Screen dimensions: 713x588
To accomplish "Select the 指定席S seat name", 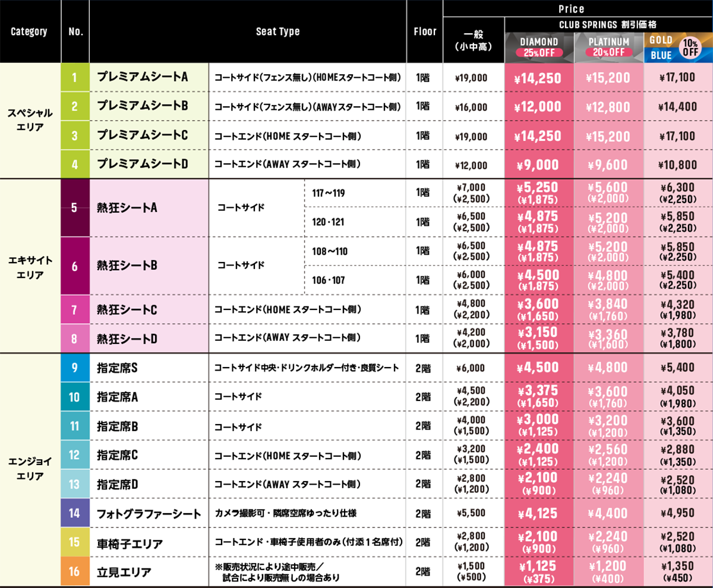I will (117, 368).
